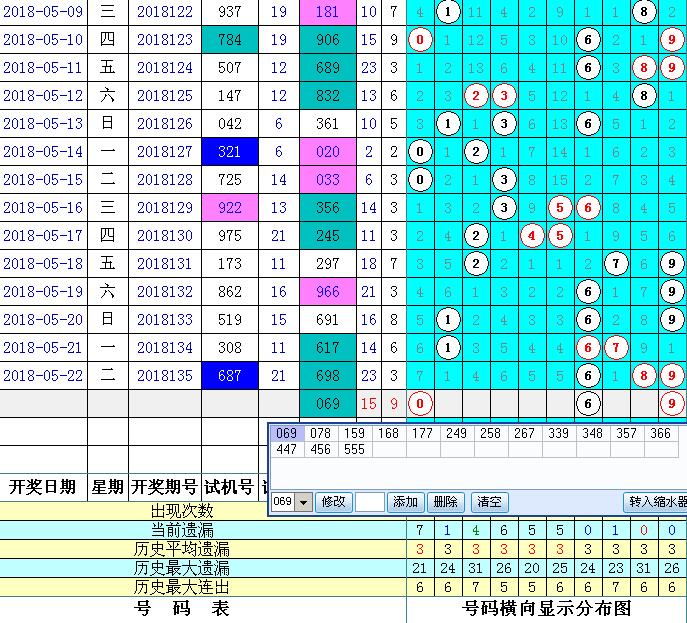Toggle circled 6 in the bottom prediction row
Image resolution: width=687 pixels, height=623 pixels.
pyautogui.click(x=588, y=404)
